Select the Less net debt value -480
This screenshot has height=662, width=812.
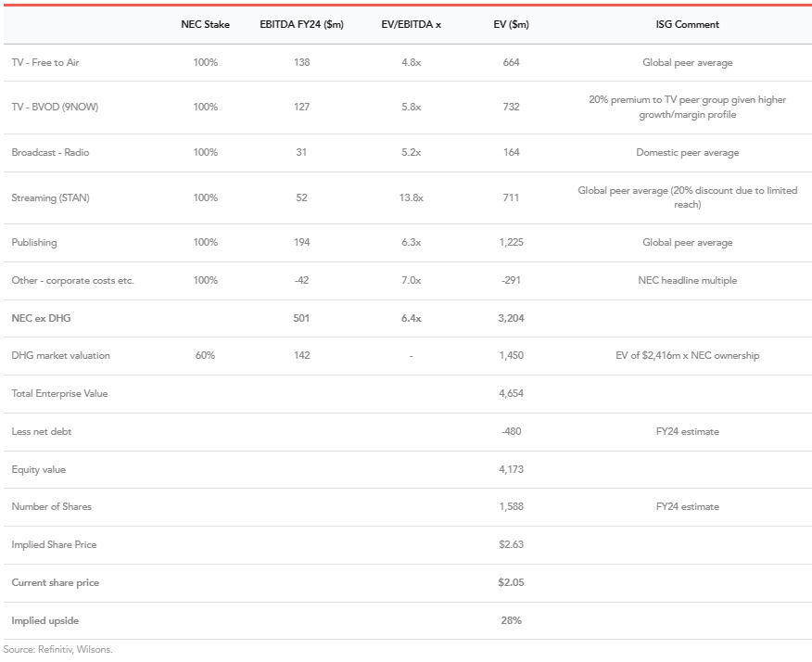(511, 431)
